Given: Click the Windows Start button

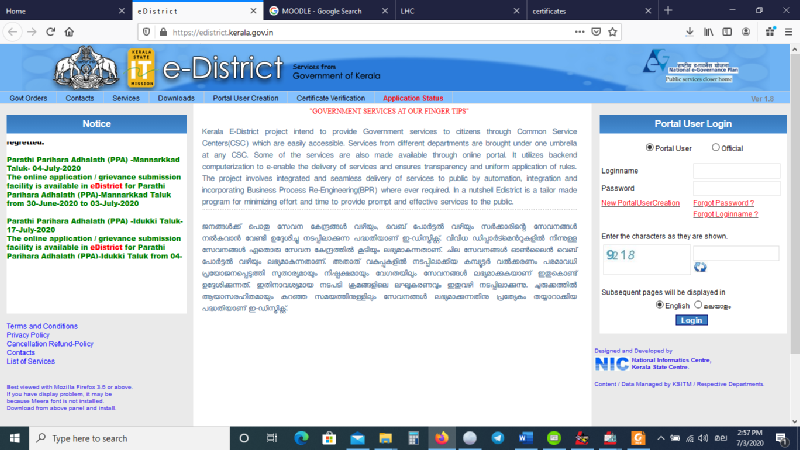Looking at the screenshot, I should [x=14, y=438].
